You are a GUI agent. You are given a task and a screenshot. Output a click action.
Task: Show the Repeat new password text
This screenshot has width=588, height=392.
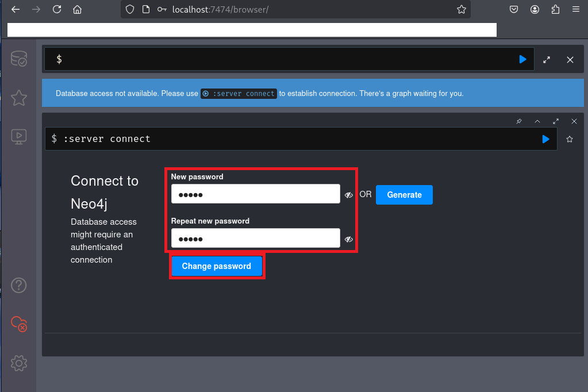[x=348, y=239]
